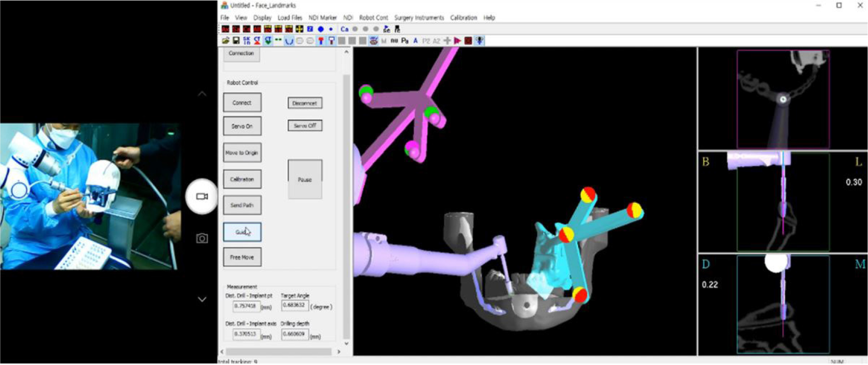Viewport: 868px width, 365px height.
Task: Click the floppy disk save icon
Action: [x=236, y=41]
